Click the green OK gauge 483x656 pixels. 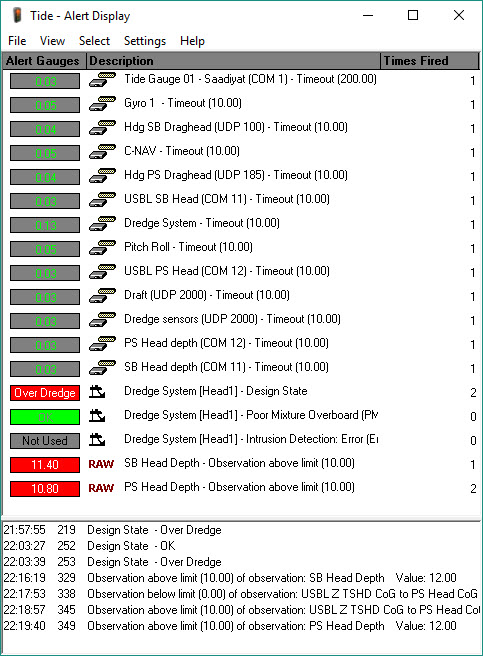[x=45, y=417]
